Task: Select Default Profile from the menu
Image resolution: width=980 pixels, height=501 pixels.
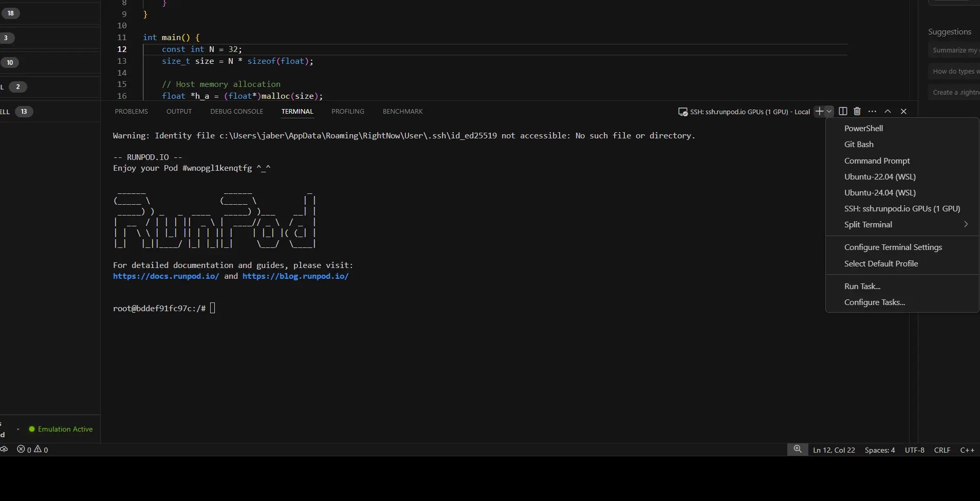Action: 882,263
